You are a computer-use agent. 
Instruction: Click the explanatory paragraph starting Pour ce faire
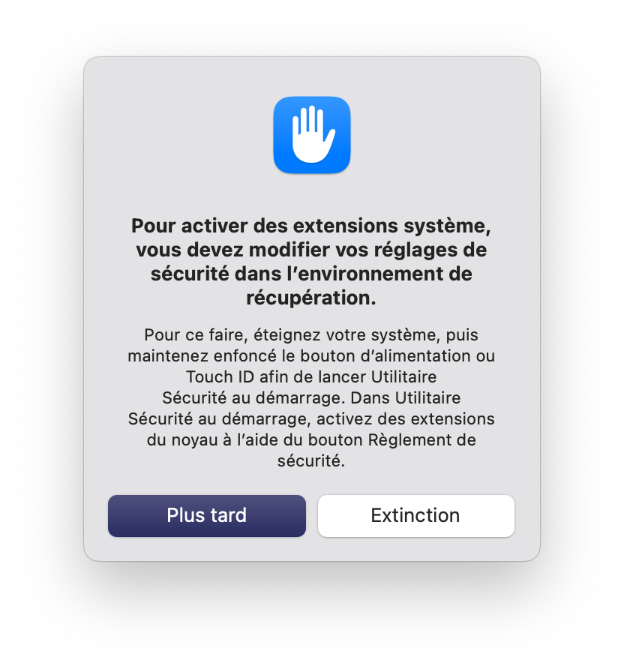coord(311,397)
